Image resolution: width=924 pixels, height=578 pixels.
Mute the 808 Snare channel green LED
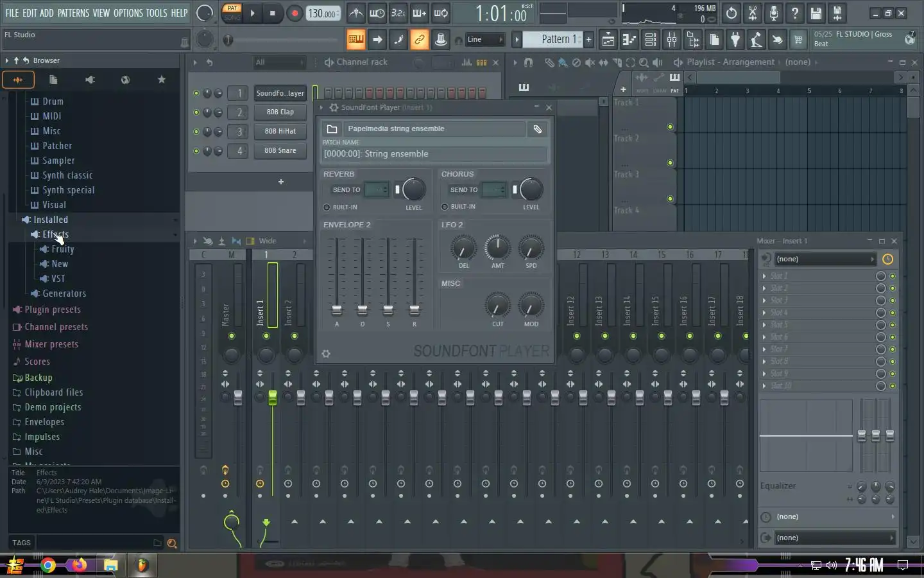point(196,151)
